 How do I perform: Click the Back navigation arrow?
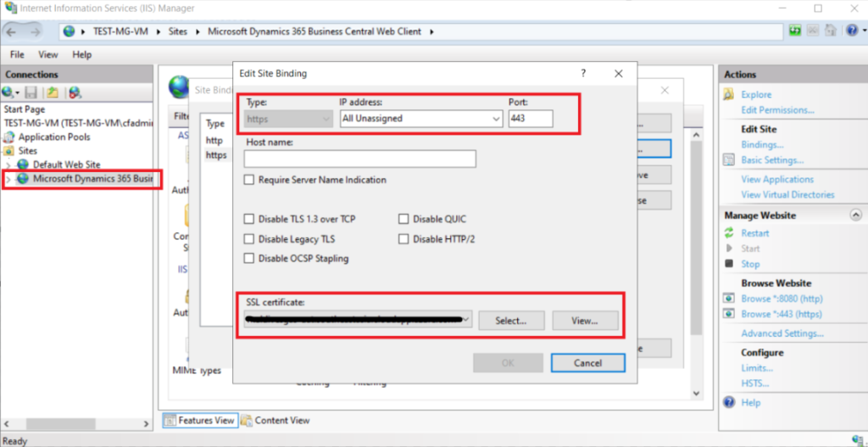[12, 31]
